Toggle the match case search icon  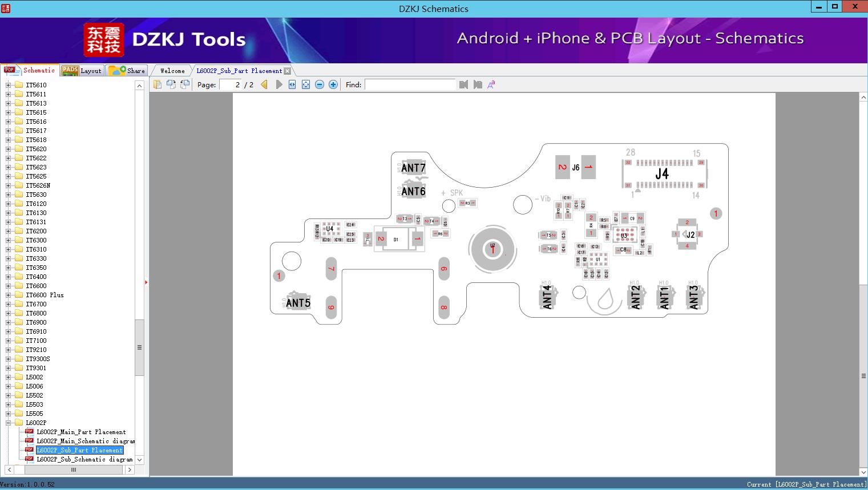point(491,84)
